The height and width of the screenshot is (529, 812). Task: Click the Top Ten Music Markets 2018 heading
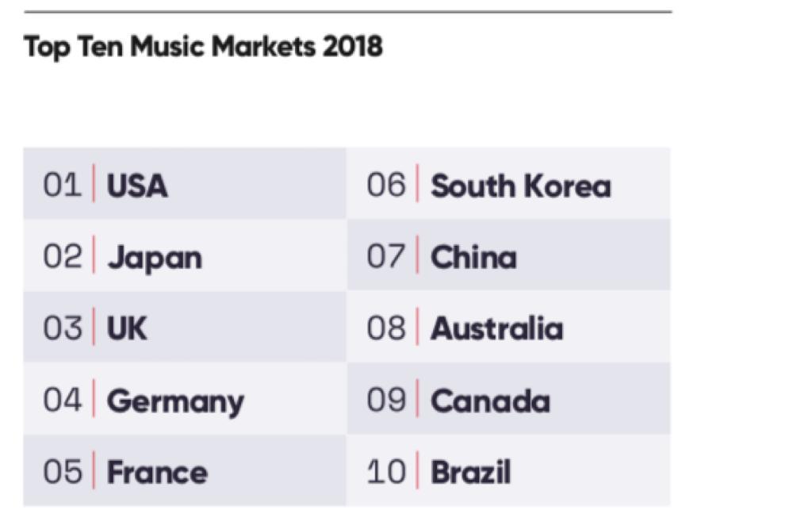pyautogui.click(x=203, y=47)
